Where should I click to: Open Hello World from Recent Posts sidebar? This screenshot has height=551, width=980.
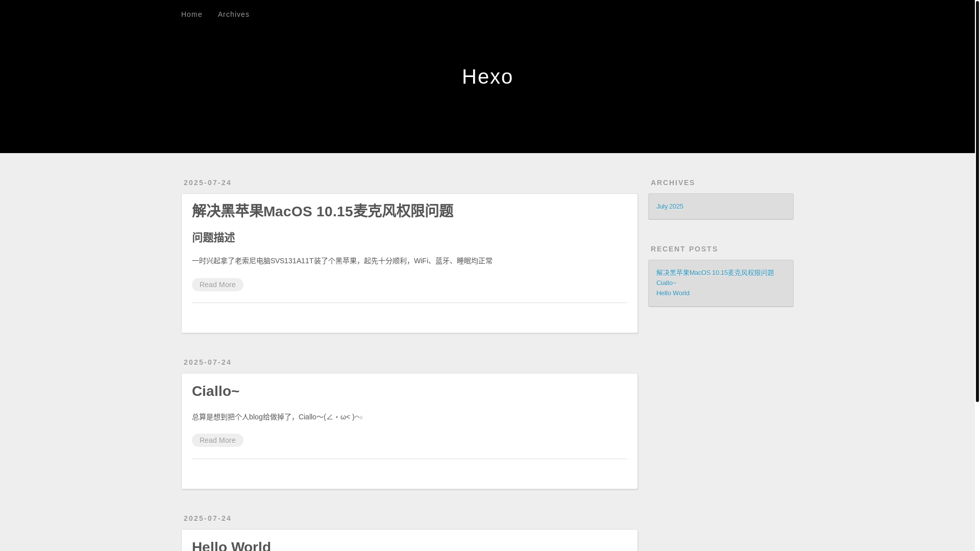point(673,293)
